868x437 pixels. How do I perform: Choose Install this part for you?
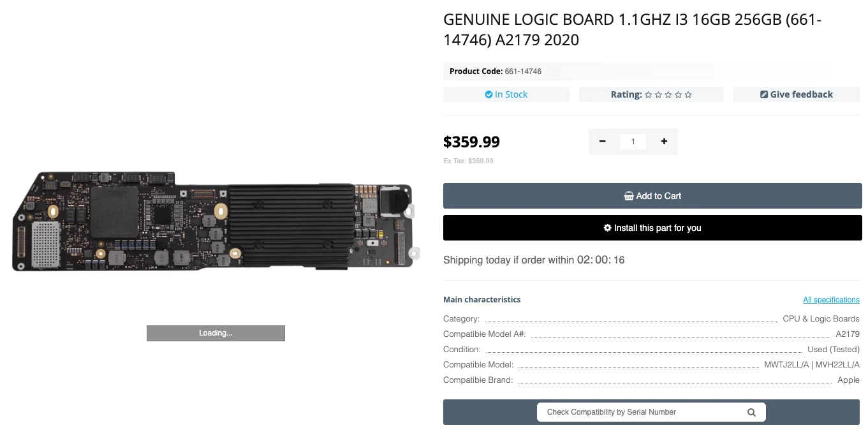tap(652, 228)
